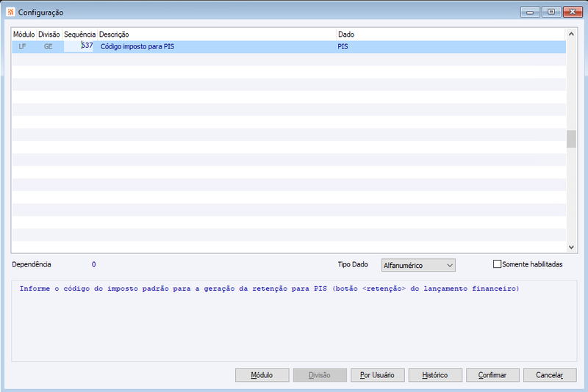Click the Dado column header
Screen dimensions: 588x392
451,35
